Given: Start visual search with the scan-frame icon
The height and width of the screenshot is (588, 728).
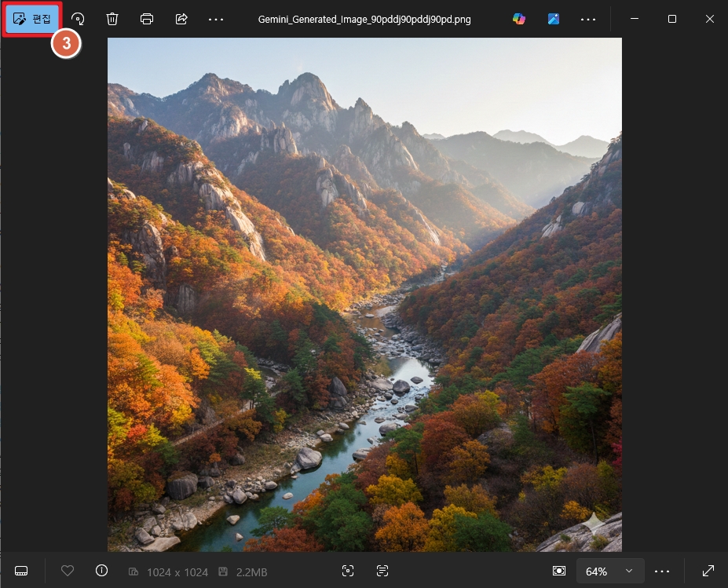Looking at the screenshot, I should [x=348, y=572].
